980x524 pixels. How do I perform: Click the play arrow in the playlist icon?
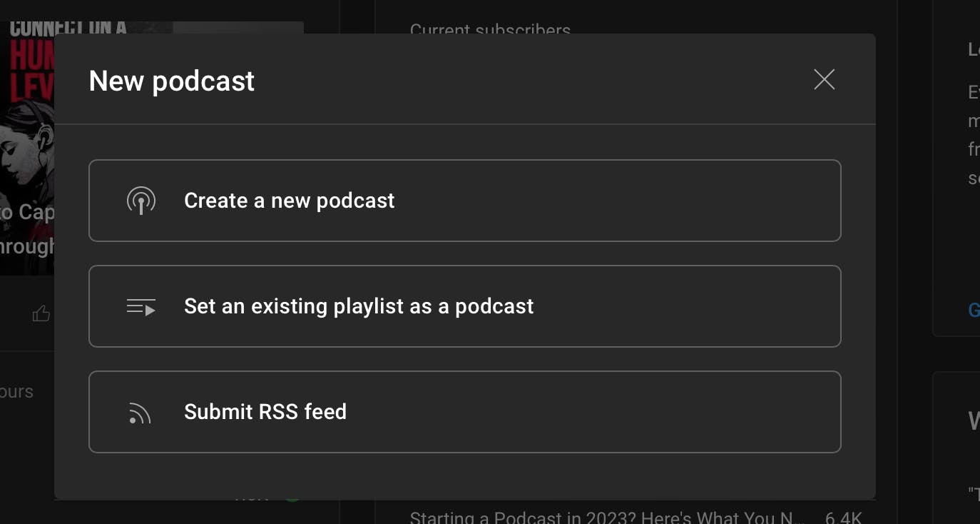[148, 311]
